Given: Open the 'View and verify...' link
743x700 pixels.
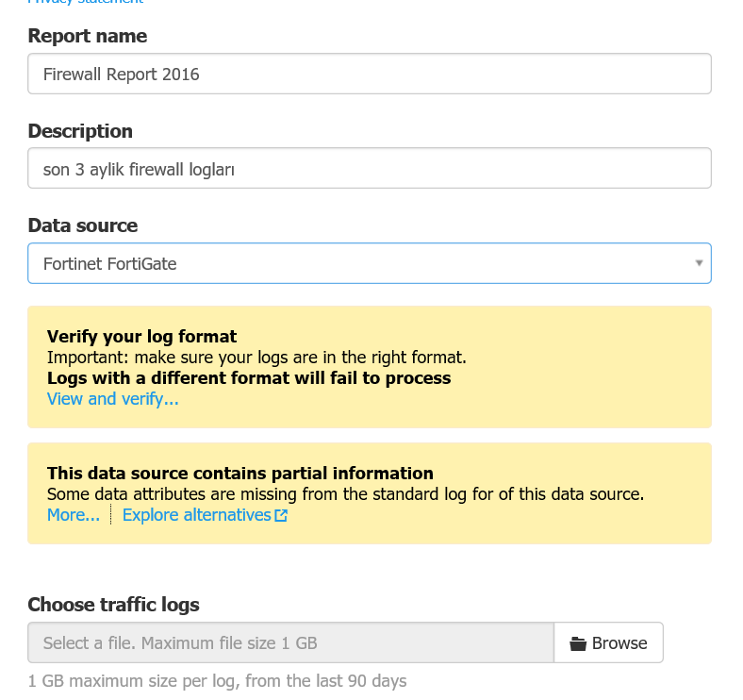Looking at the screenshot, I should tap(113, 399).
